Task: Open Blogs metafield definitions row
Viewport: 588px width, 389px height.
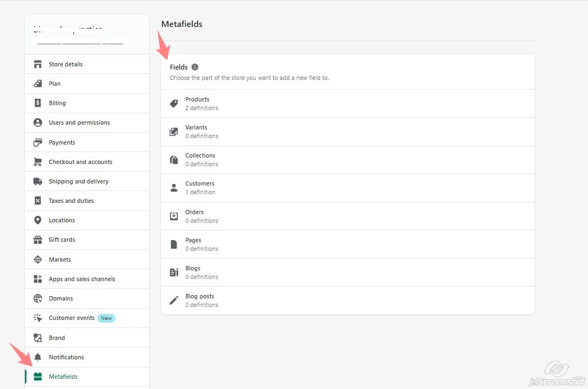Action: pyautogui.click(x=347, y=272)
